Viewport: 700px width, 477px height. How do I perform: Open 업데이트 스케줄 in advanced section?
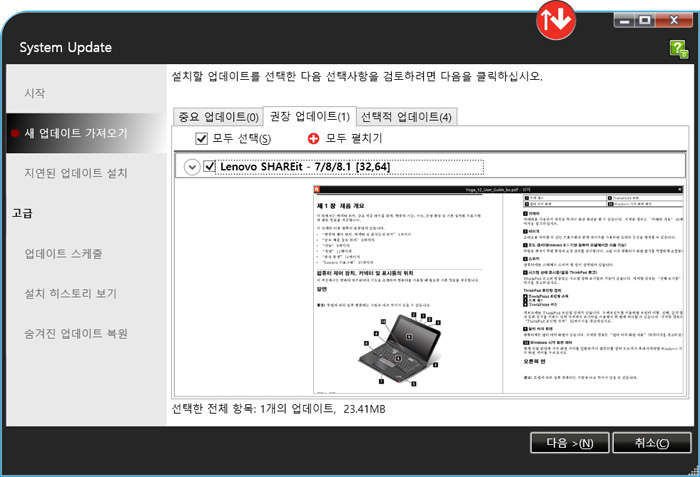pos(63,254)
